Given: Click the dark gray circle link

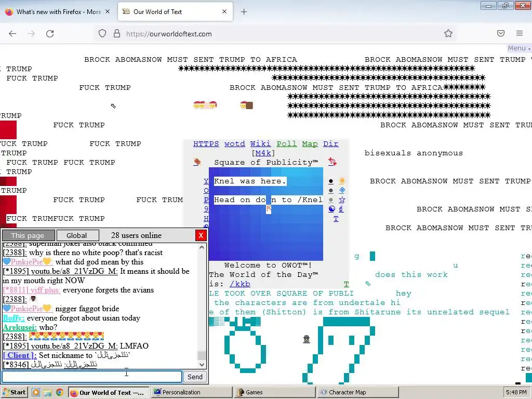Looking at the screenshot, I should click(x=331, y=191).
